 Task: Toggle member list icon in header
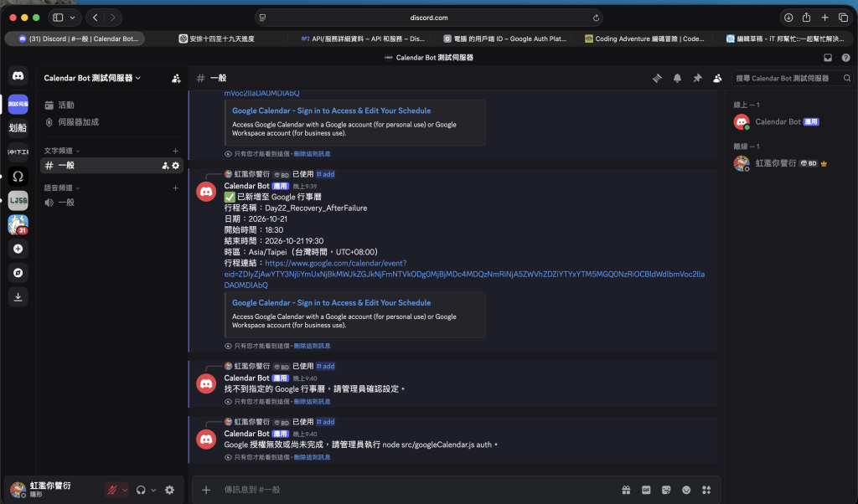tap(717, 78)
